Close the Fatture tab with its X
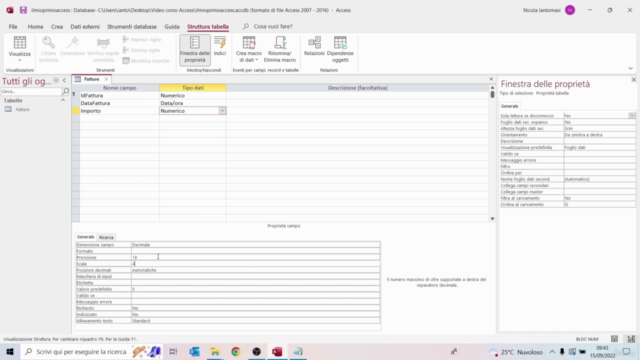 click(x=106, y=79)
